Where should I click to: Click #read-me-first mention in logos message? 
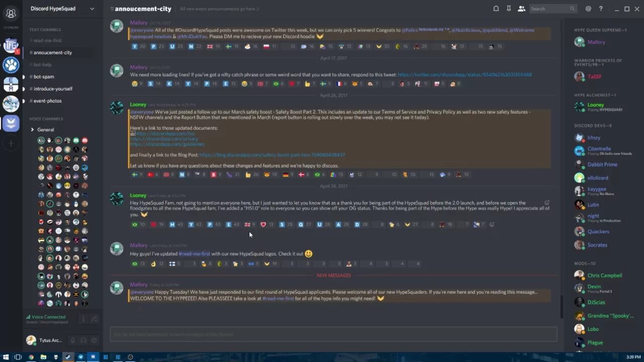tap(194, 254)
